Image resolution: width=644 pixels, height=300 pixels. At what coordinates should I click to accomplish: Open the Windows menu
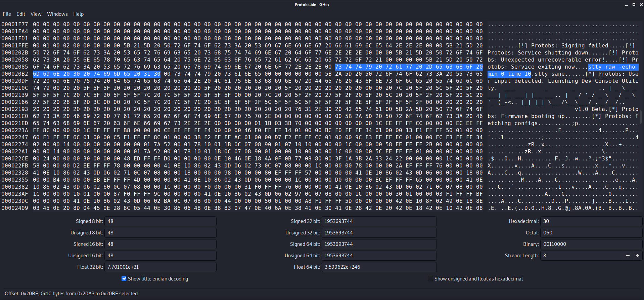[x=57, y=14]
